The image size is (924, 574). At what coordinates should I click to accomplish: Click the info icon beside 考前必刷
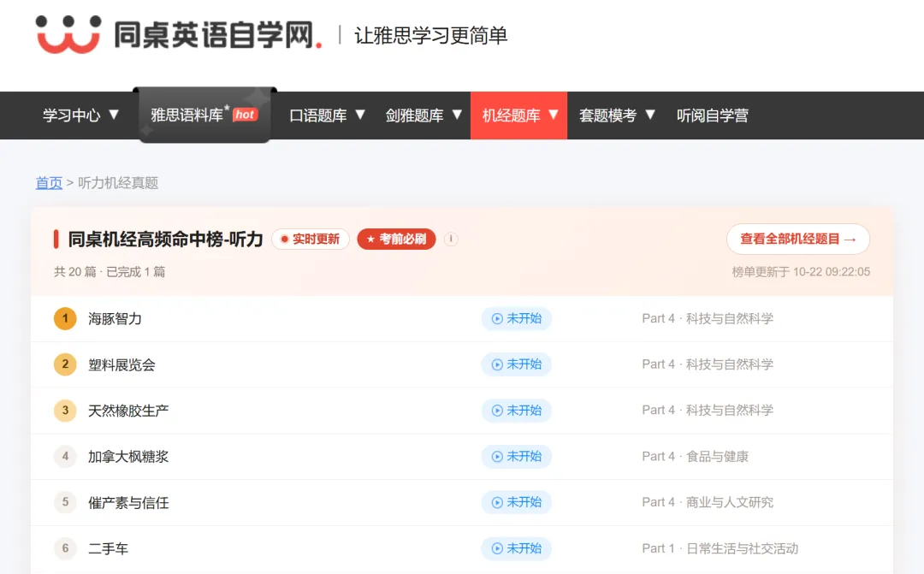pyautogui.click(x=451, y=239)
